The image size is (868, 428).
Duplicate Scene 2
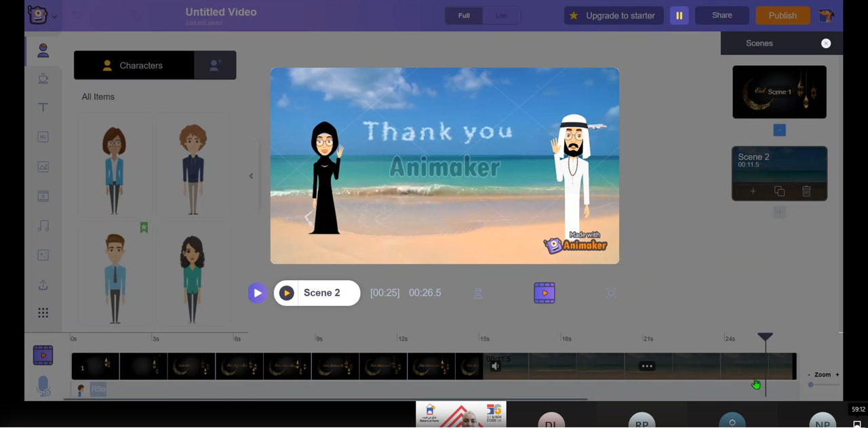click(780, 192)
